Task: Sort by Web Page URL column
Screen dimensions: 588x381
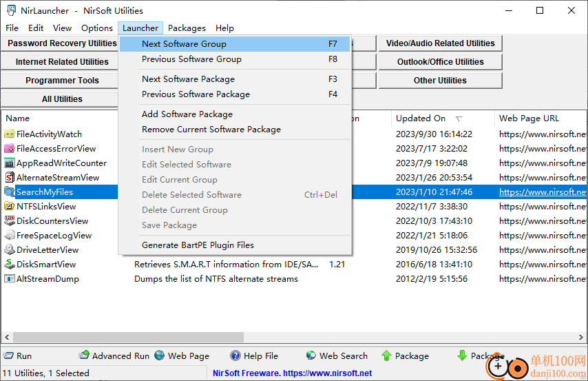Action: (541, 119)
